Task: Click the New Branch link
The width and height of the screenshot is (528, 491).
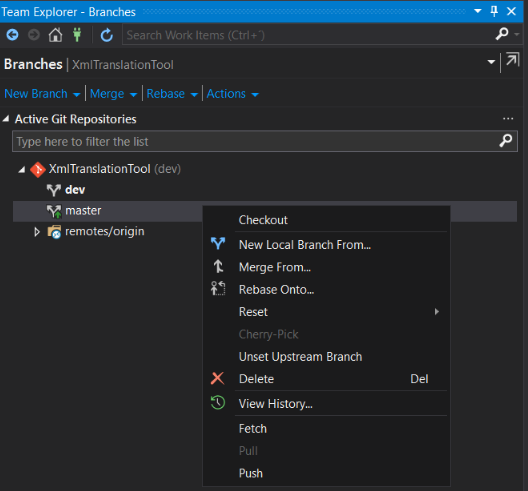Action: point(36,94)
